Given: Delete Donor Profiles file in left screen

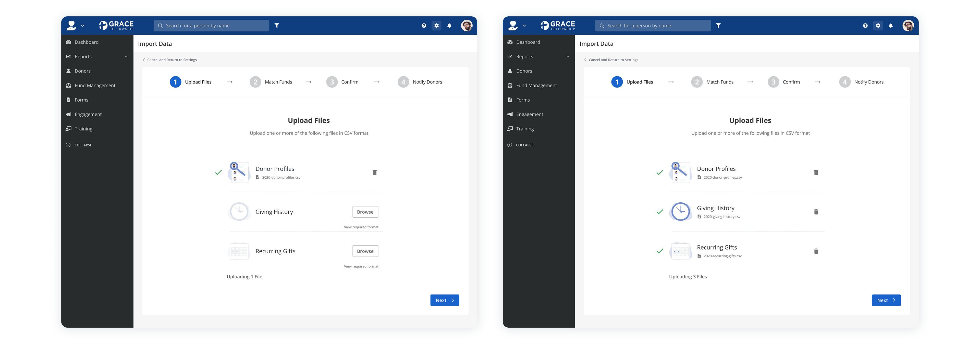Looking at the screenshot, I should (x=374, y=173).
